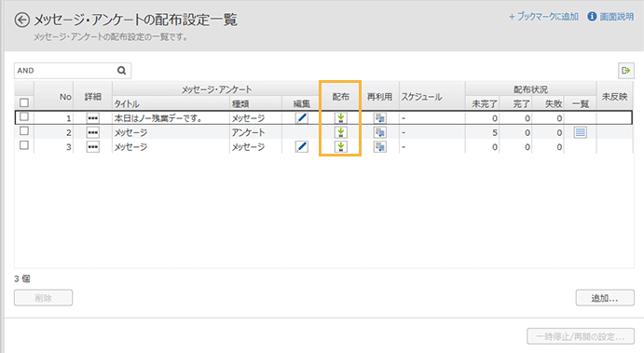The image size is (644, 353).
Task: Edit message in row 3 with pencil icon
Action: tap(302, 146)
